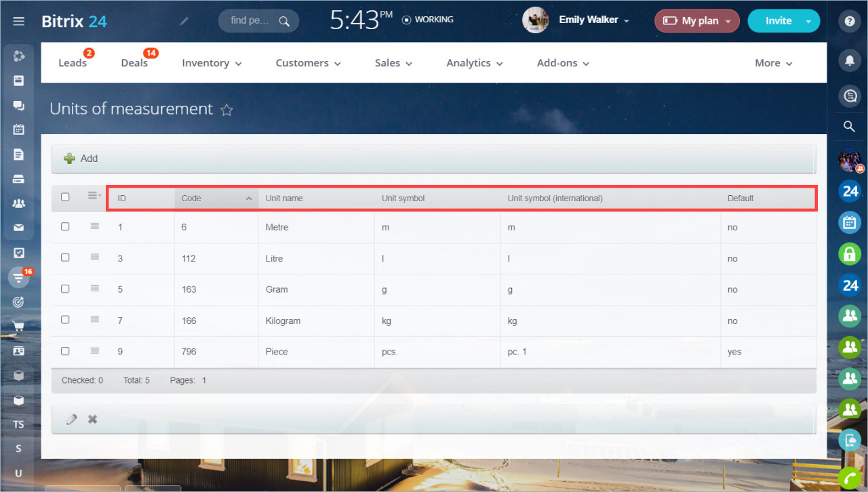Open the mobile phone chat icon in right panel
The height and width of the screenshot is (492, 868).
850,440
